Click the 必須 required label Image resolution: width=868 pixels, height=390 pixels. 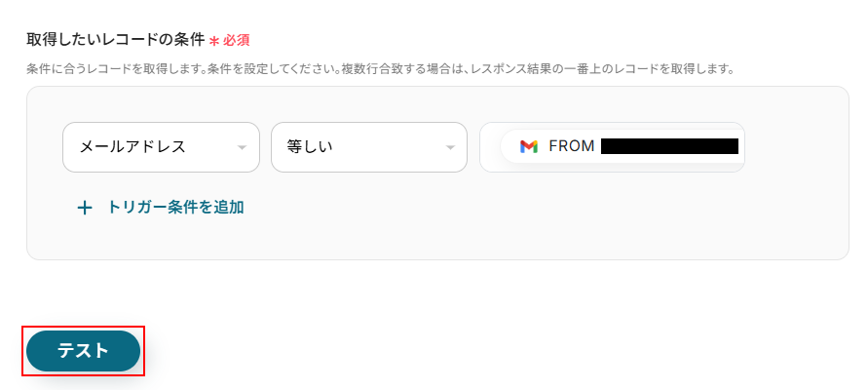coord(237,41)
